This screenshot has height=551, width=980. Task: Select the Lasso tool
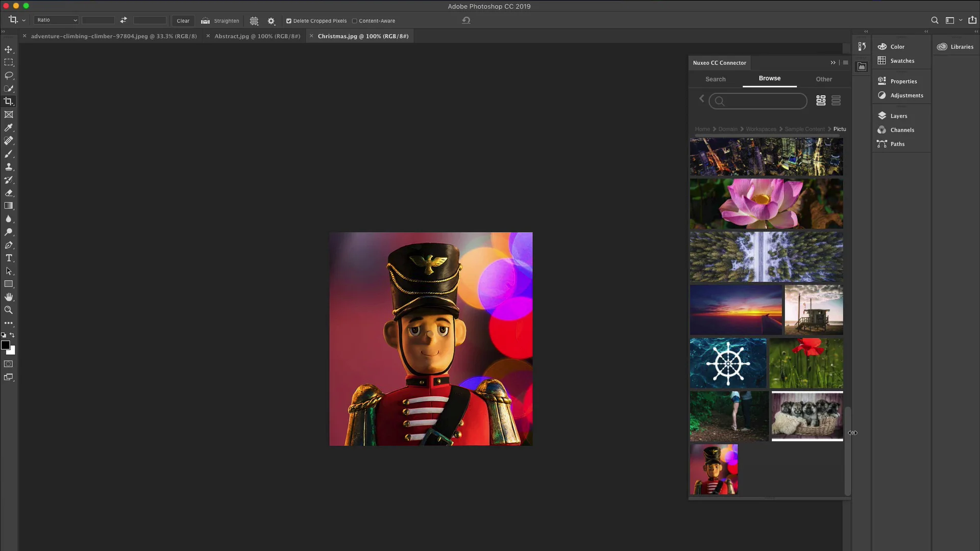pos(9,76)
